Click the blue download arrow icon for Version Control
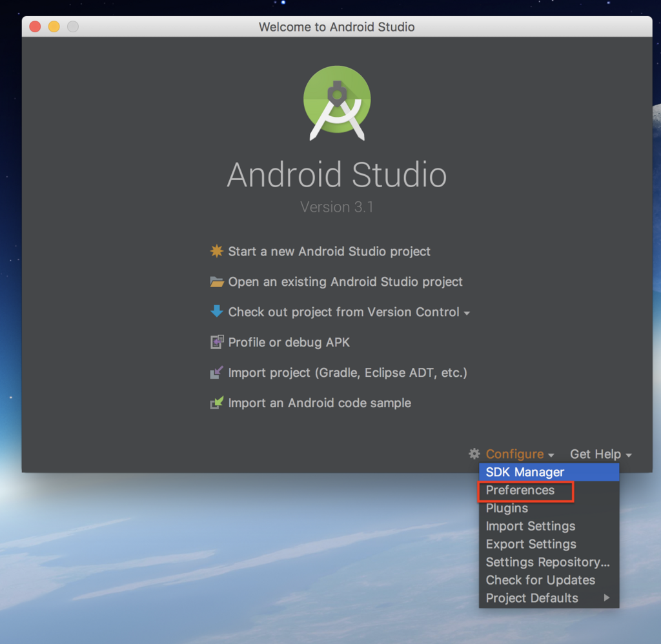 pos(217,312)
